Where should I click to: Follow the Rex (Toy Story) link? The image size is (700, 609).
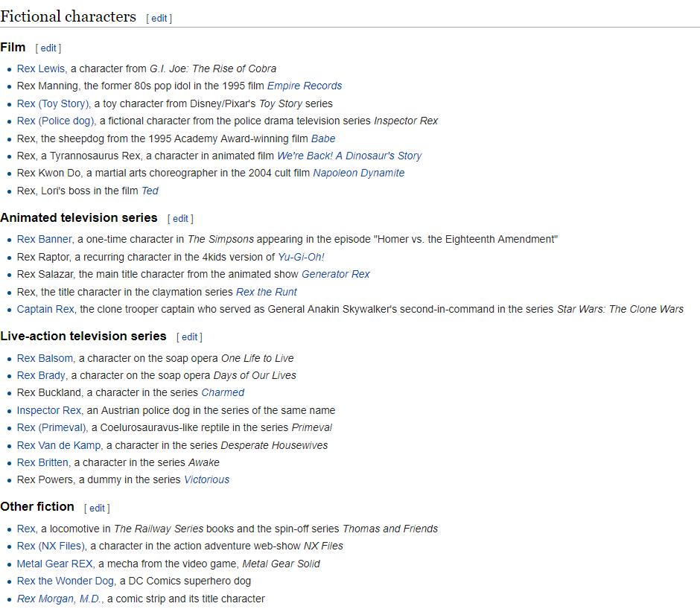[x=53, y=103]
